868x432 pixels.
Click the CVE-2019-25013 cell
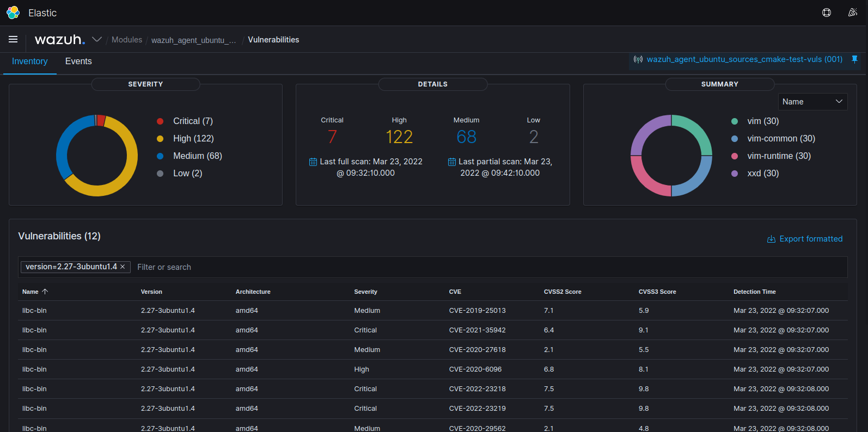pyautogui.click(x=477, y=311)
